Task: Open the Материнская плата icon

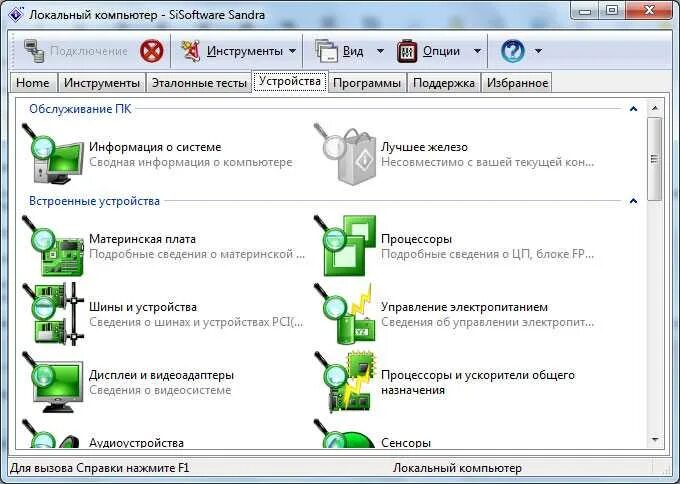Action: click(53, 246)
